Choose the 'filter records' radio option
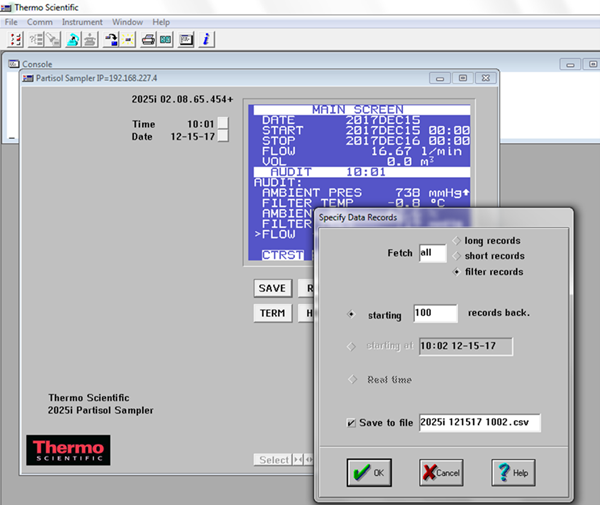The width and height of the screenshot is (600, 505). (458, 272)
